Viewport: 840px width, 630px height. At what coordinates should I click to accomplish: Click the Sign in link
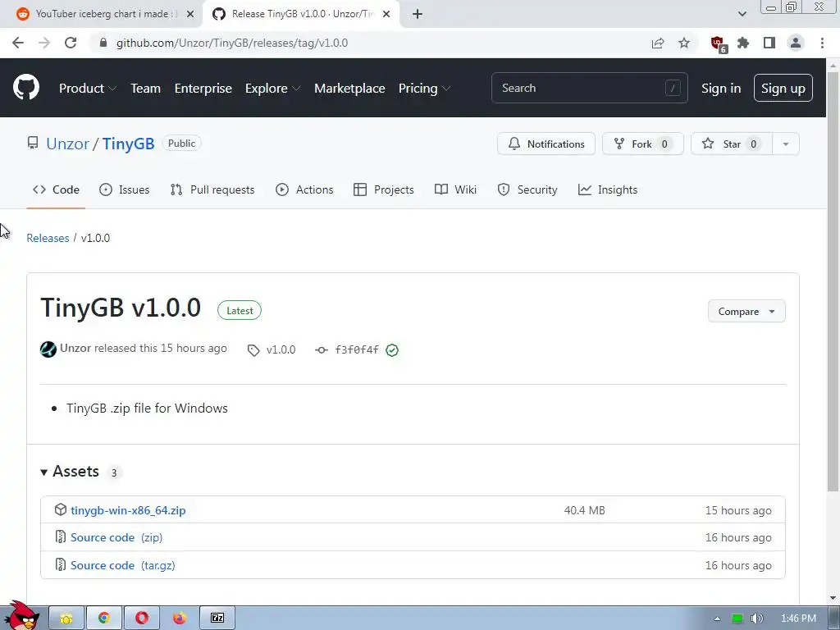[721, 89]
